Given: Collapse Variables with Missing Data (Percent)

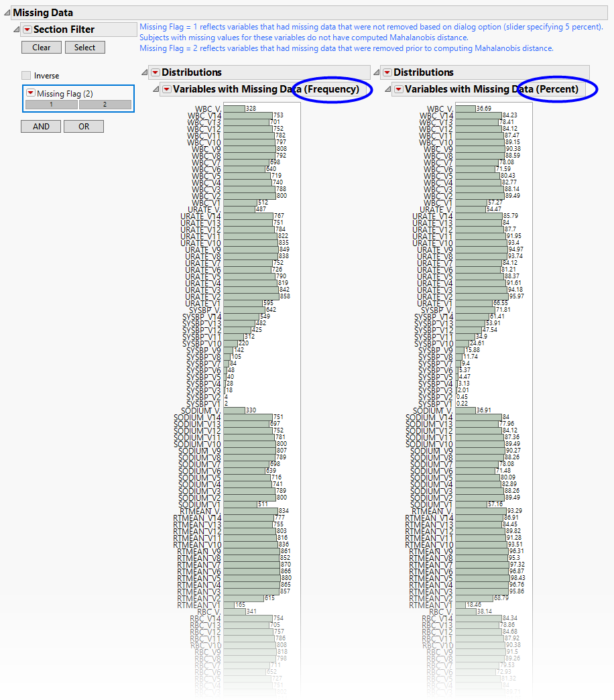Looking at the screenshot, I should [387, 89].
